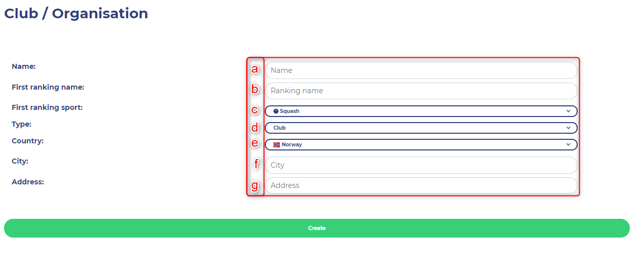
Task: Click the squash ball icon in sport selector
Action: pos(276,111)
